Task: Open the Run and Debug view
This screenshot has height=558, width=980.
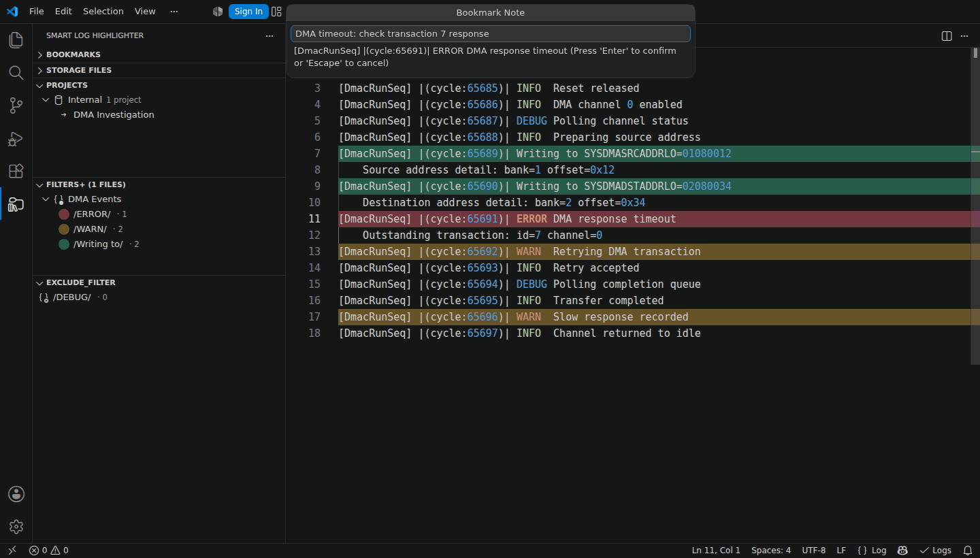Action: click(x=16, y=138)
